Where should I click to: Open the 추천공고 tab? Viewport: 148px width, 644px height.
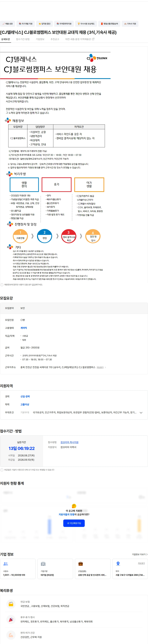(55, 39)
